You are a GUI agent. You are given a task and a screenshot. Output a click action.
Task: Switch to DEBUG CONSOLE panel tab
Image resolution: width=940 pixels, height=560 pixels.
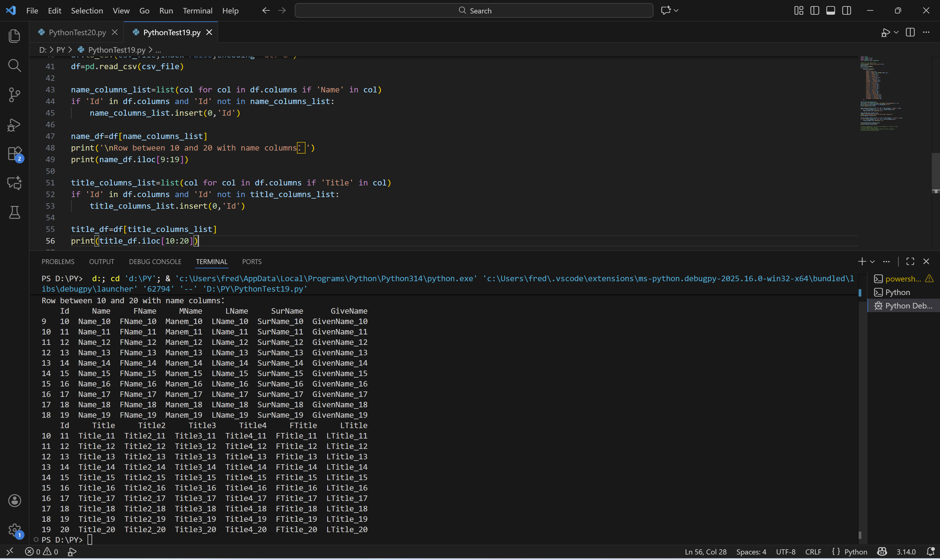coord(155,262)
